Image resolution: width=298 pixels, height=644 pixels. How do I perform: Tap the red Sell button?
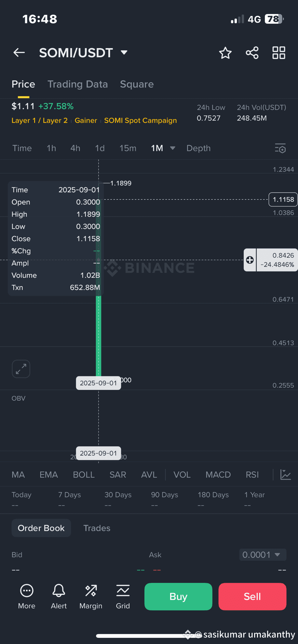point(252,597)
